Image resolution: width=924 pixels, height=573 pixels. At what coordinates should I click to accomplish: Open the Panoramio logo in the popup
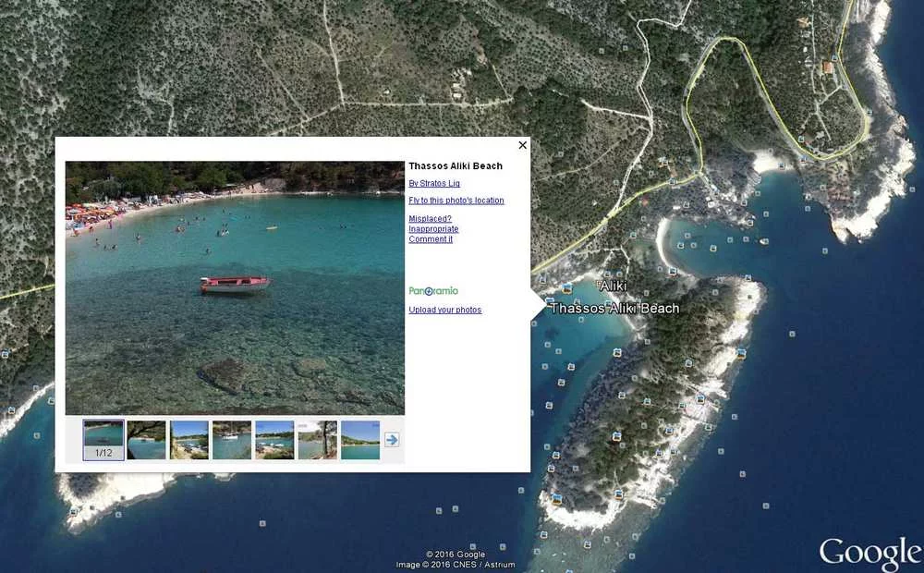pos(433,290)
